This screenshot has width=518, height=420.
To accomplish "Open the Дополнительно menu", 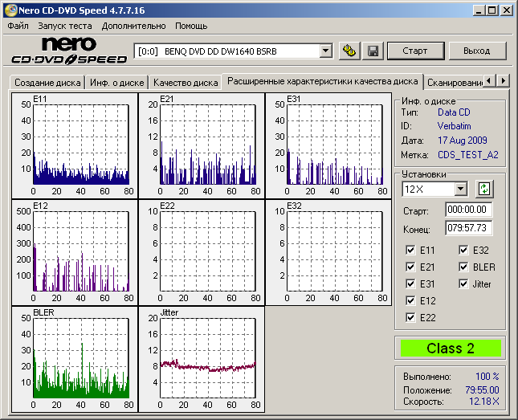I will pyautogui.click(x=134, y=26).
